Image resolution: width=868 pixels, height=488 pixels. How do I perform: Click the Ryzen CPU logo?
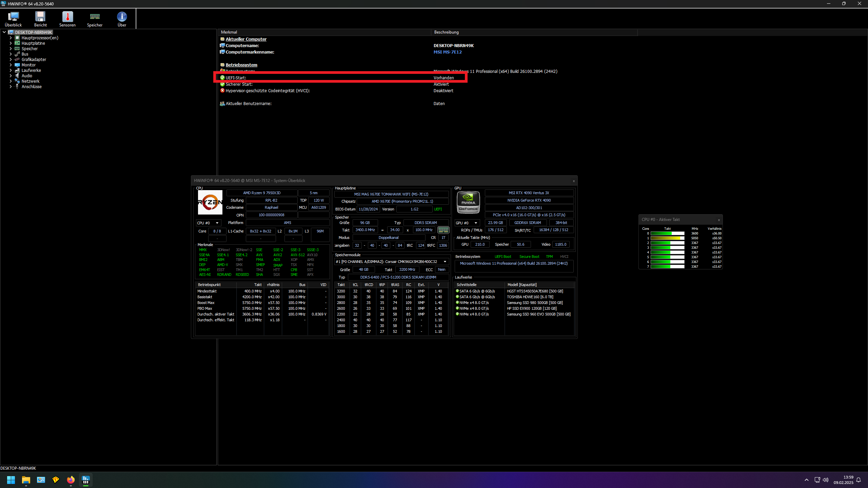point(210,202)
